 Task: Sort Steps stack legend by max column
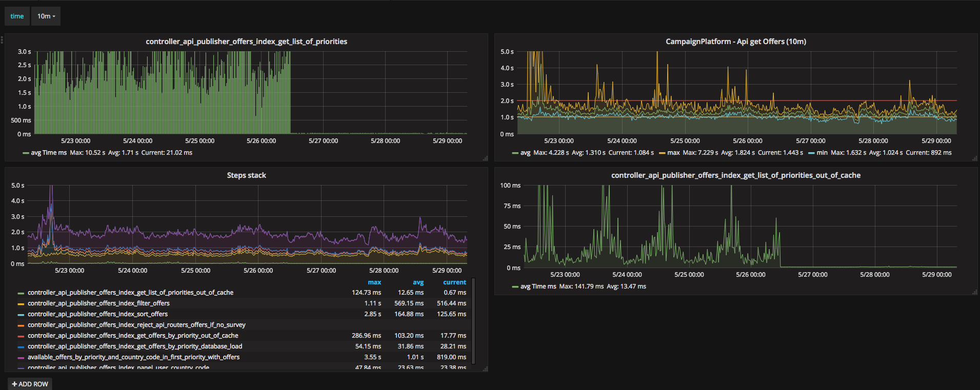tap(374, 282)
